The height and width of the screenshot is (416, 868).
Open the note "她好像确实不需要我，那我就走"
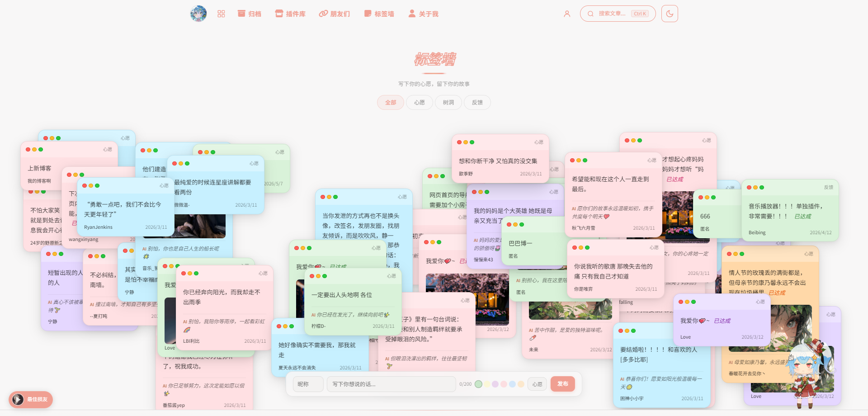point(320,348)
